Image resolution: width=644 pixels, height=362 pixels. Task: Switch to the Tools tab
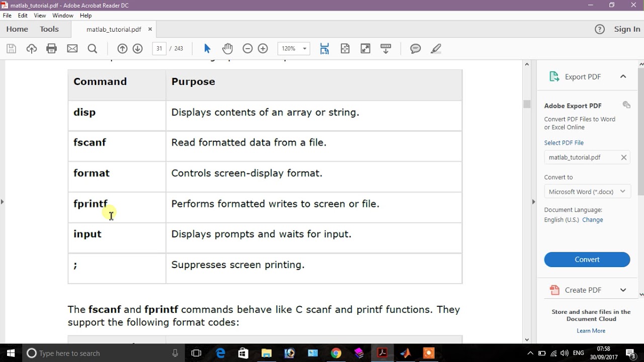pos(49,29)
